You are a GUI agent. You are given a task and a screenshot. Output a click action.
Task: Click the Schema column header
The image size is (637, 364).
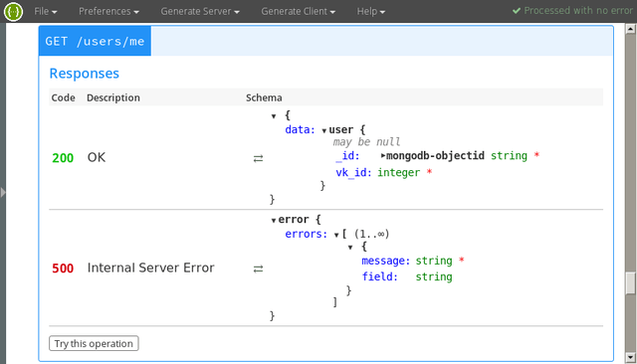(x=264, y=97)
